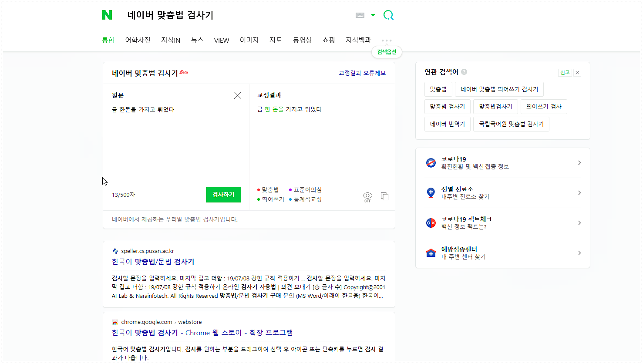
Task: Click the 네이버 맞춤법 검사기 Beta heading
Action: pos(150,73)
